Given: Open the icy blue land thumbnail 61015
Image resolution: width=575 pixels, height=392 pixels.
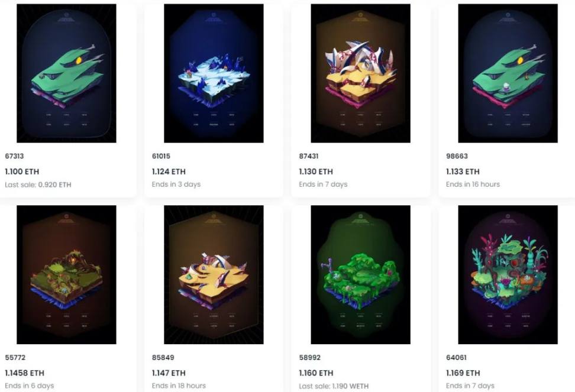Looking at the screenshot, I should (x=214, y=73).
